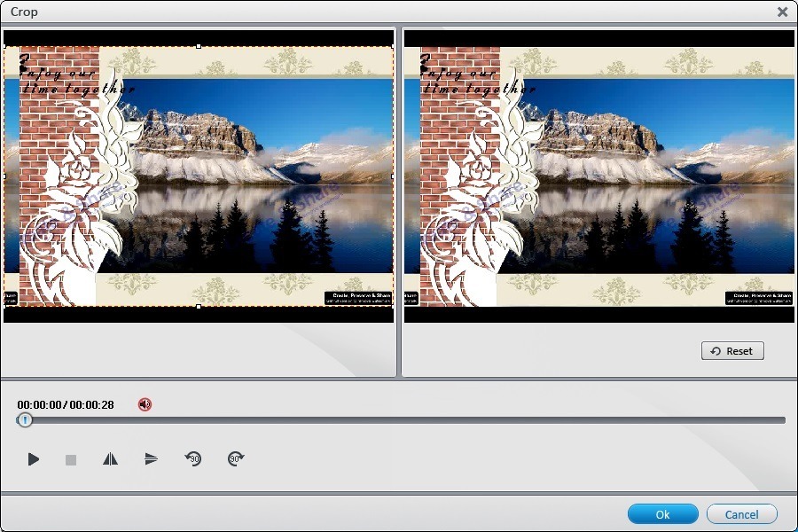Select the Stop playback icon
This screenshot has width=798, height=532.
tap(71, 458)
